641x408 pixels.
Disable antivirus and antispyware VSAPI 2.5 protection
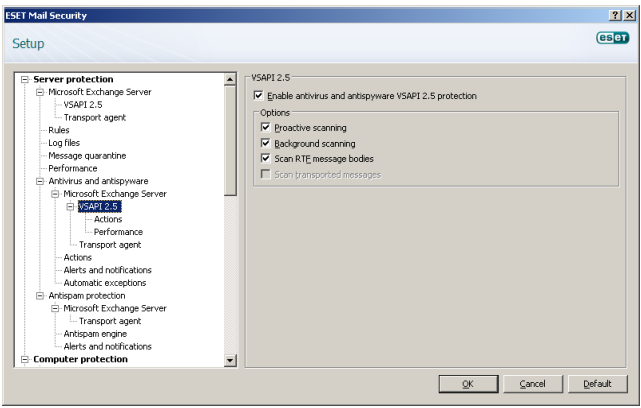pyautogui.click(x=258, y=96)
